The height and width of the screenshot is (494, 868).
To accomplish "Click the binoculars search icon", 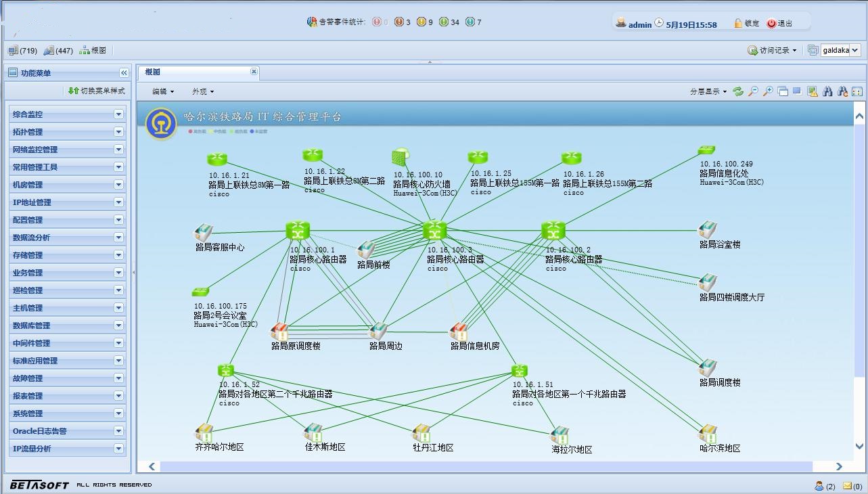I will point(827,91).
